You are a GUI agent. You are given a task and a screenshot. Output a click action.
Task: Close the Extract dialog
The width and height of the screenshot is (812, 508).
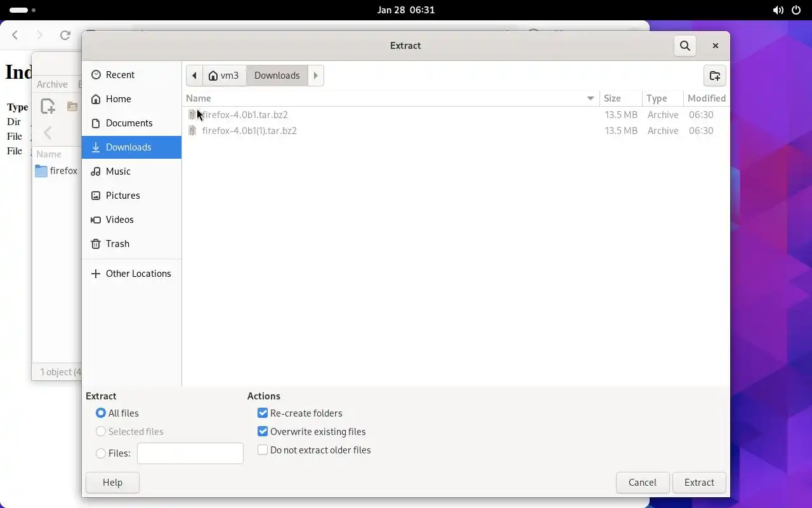pyautogui.click(x=716, y=46)
